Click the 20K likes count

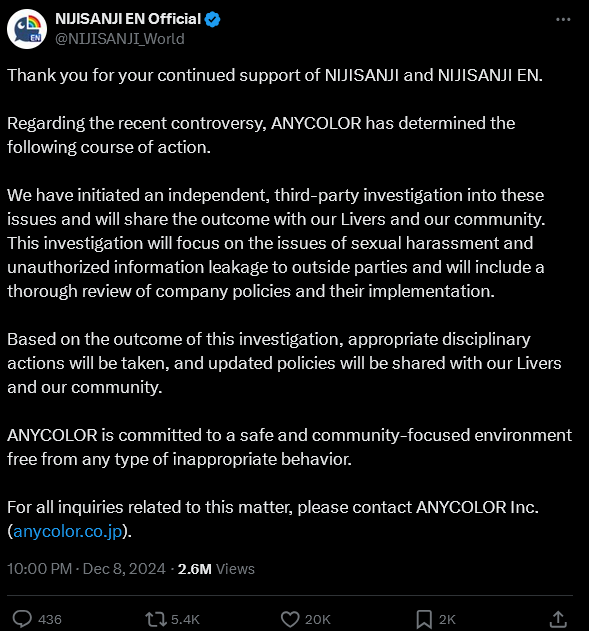pyautogui.click(x=318, y=619)
